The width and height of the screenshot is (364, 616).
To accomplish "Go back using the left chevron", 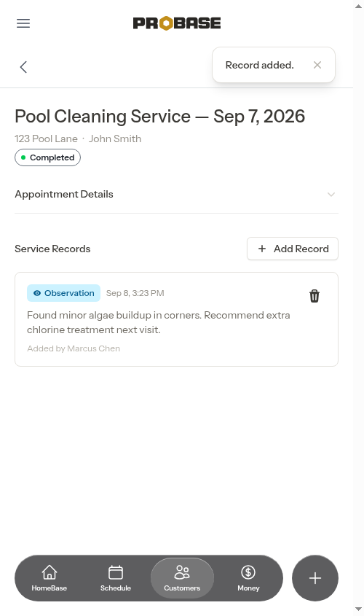I will (23, 67).
